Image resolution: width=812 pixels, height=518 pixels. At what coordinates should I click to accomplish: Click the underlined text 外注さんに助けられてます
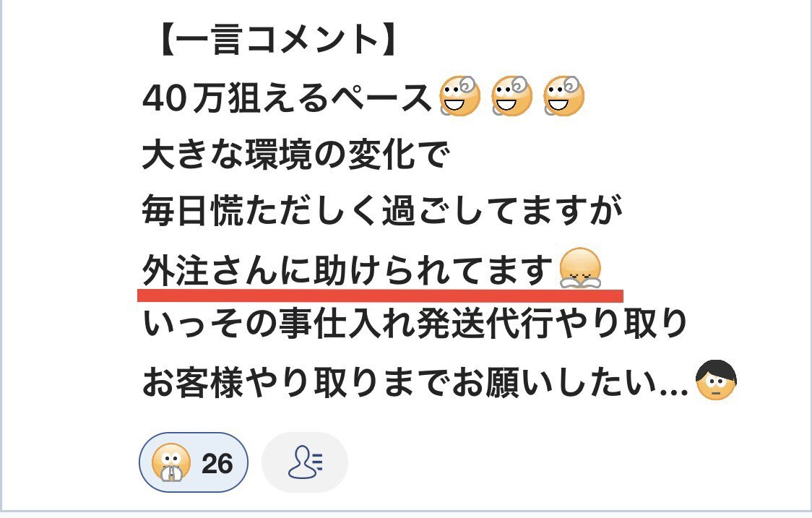pyautogui.click(x=347, y=269)
